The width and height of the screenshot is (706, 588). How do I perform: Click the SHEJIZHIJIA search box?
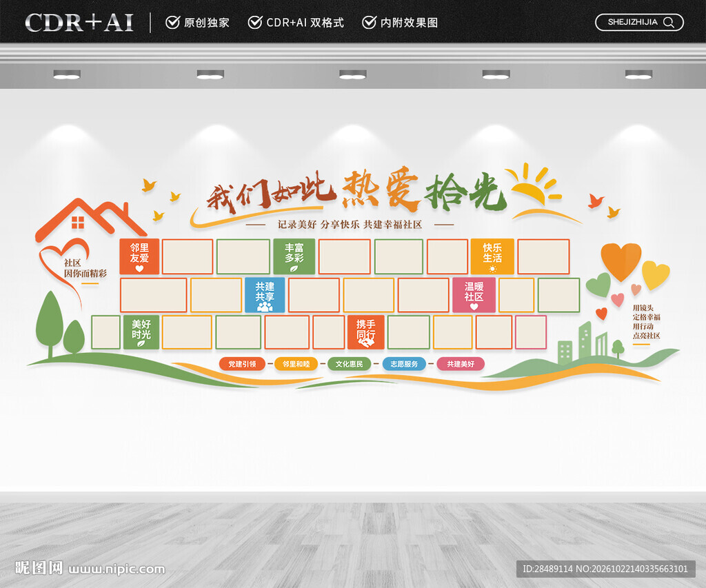[639, 23]
